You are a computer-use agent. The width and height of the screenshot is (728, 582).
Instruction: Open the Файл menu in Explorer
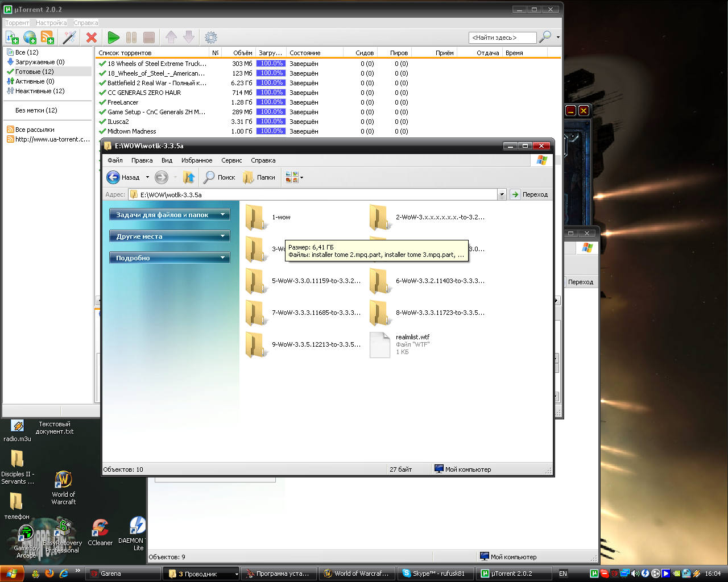pyautogui.click(x=115, y=160)
